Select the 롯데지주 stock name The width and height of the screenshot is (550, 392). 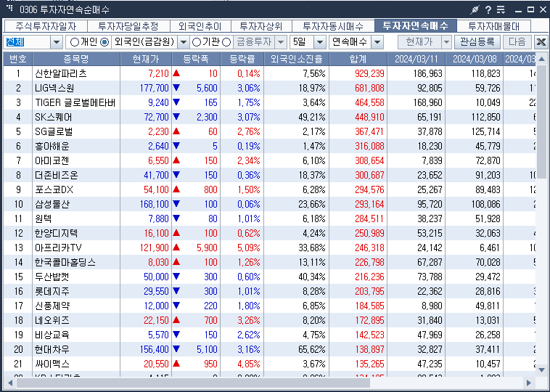coord(52,292)
